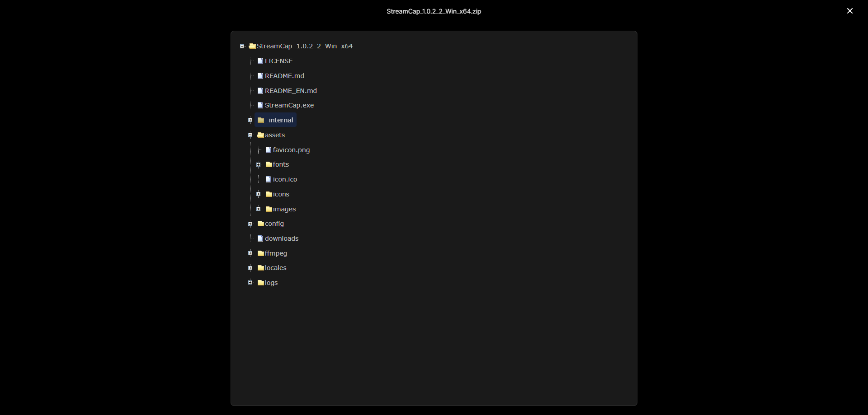This screenshot has width=868, height=415.
Task: Expand the ffmpeg folder node
Action: click(250, 253)
